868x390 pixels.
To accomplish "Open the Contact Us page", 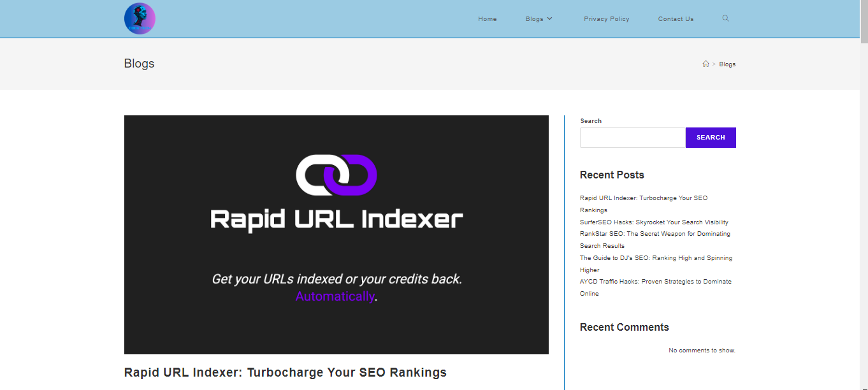I will tap(676, 19).
